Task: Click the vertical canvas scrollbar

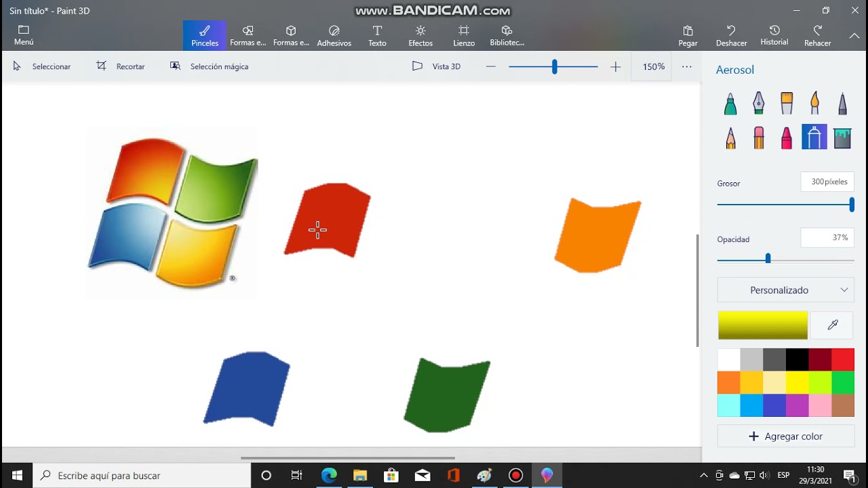Action: point(698,291)
